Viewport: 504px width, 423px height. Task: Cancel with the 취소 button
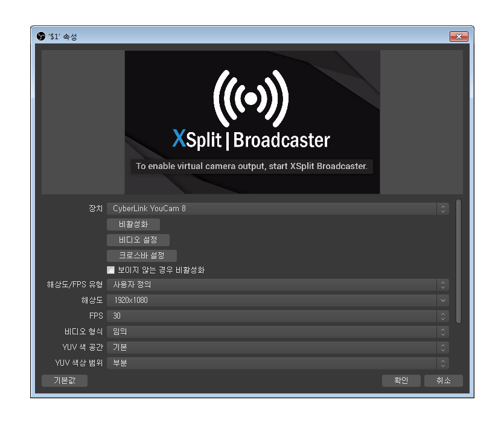click(444, 381)
